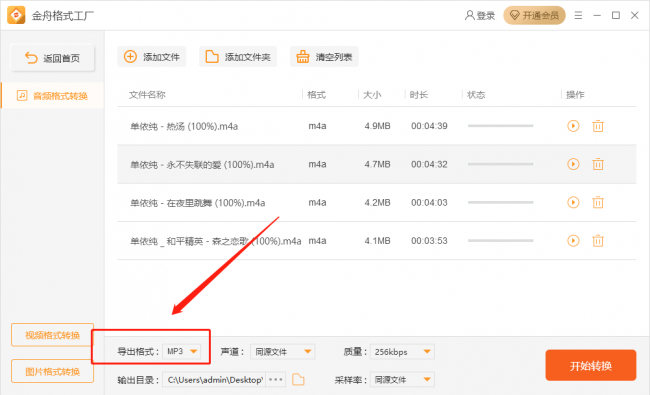Viewport: 650px width, 395px height.
Task: Click the 添加文件夹 add-folder button
Action: (238, 57)
